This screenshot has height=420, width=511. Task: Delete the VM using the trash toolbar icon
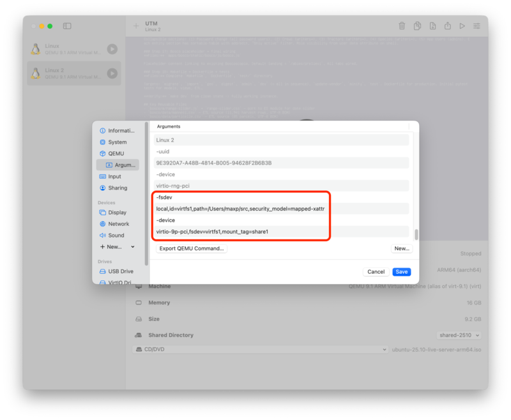402,26
